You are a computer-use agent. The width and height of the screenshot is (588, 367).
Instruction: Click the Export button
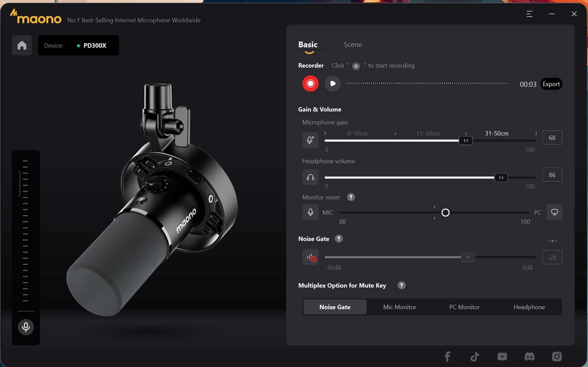pos(551,84)
